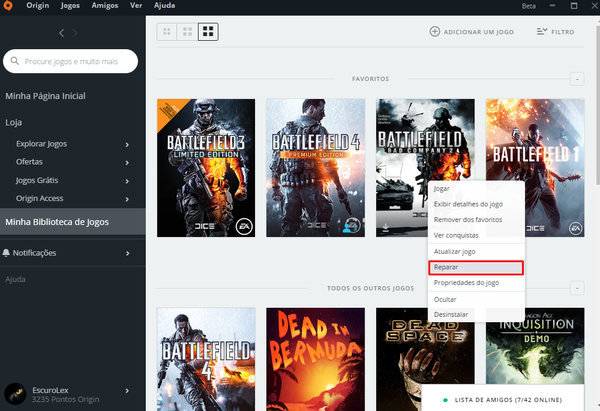Go back with the left navigation arrow
This screenshot has width=600, height=411.
tap(61, 33)
